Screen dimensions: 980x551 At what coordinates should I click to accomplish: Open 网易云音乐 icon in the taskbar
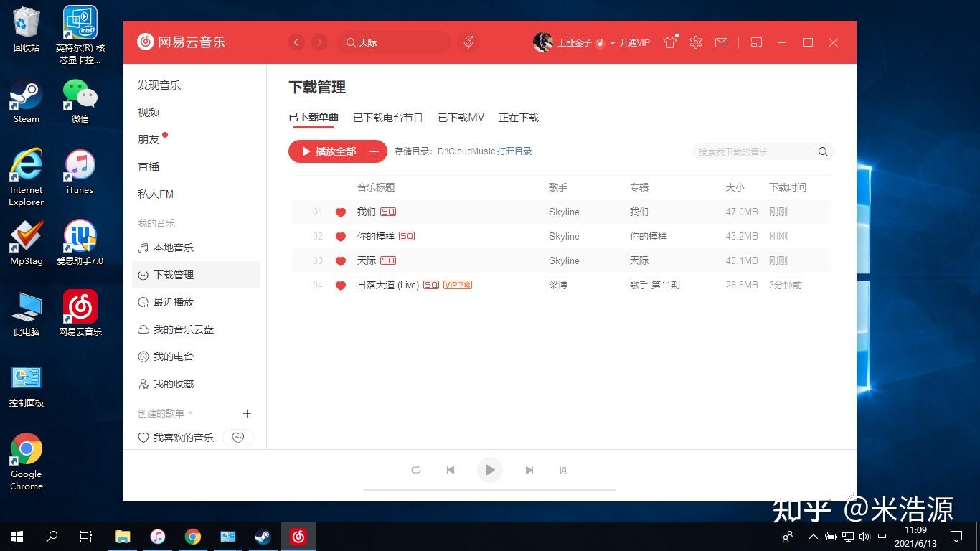[298, 536]
